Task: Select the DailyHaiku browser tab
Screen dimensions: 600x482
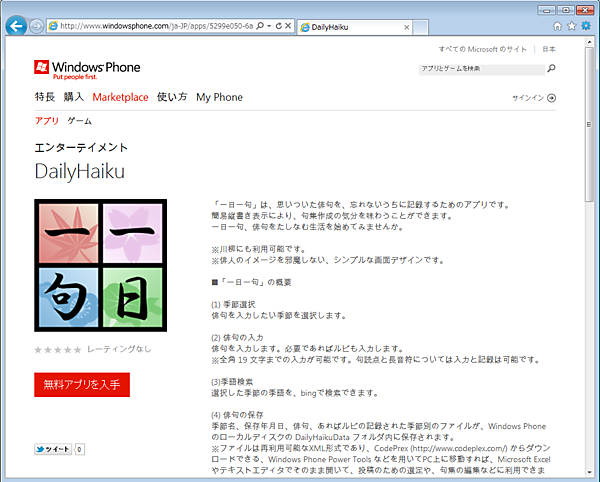Action: (x=355, y=27)
